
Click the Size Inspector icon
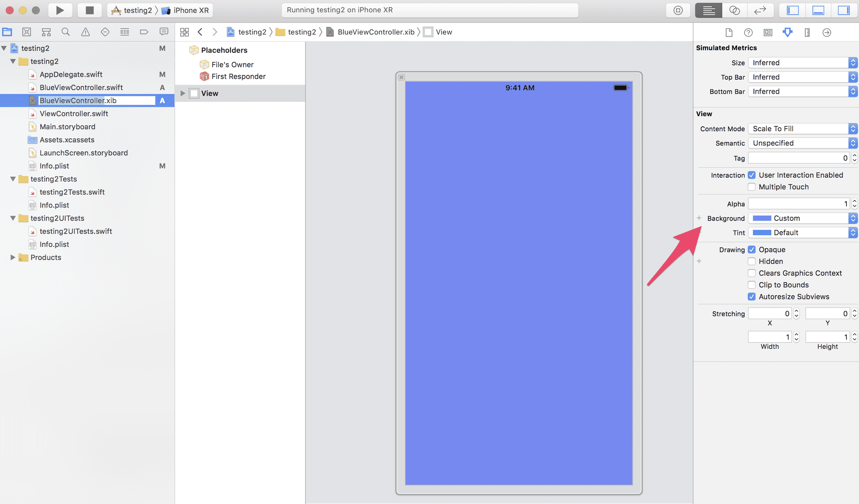coord(807,32)
